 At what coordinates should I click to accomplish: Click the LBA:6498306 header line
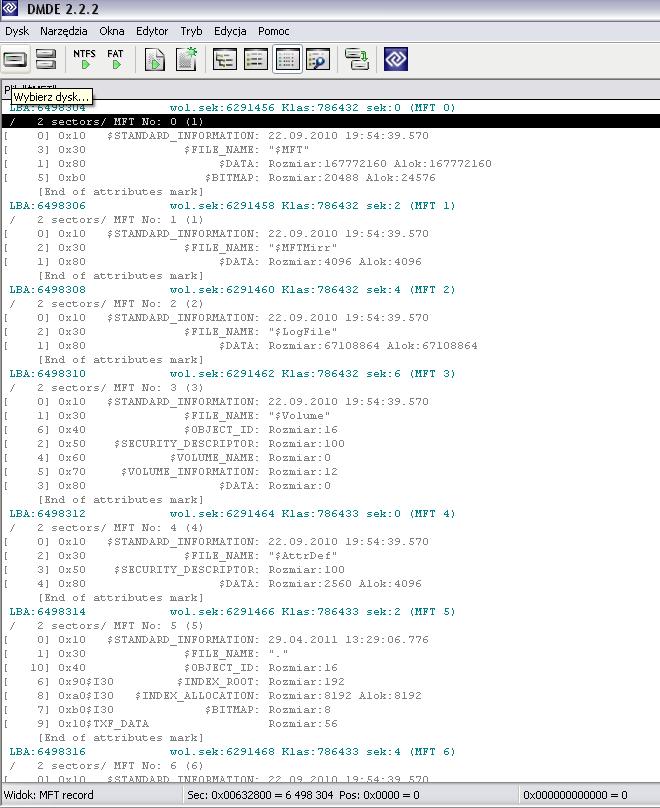(331, 206)
